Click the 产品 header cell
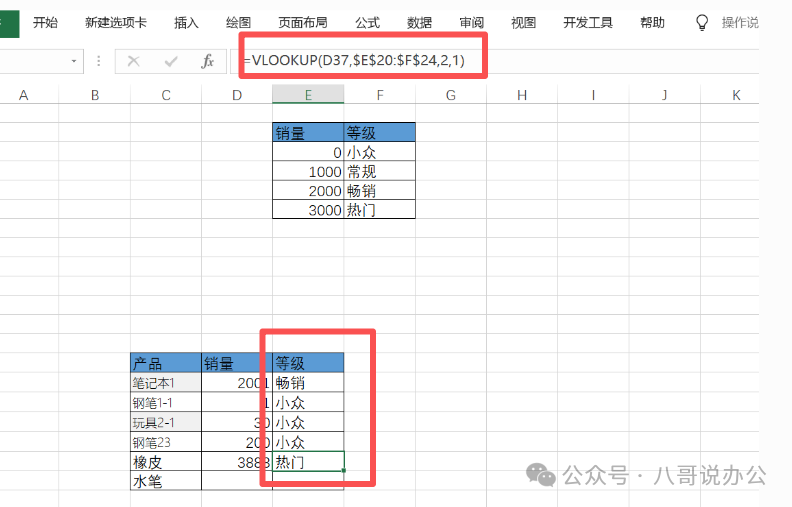Image resolution: width=792 pixels, height=507 pixels. [166, 363]
